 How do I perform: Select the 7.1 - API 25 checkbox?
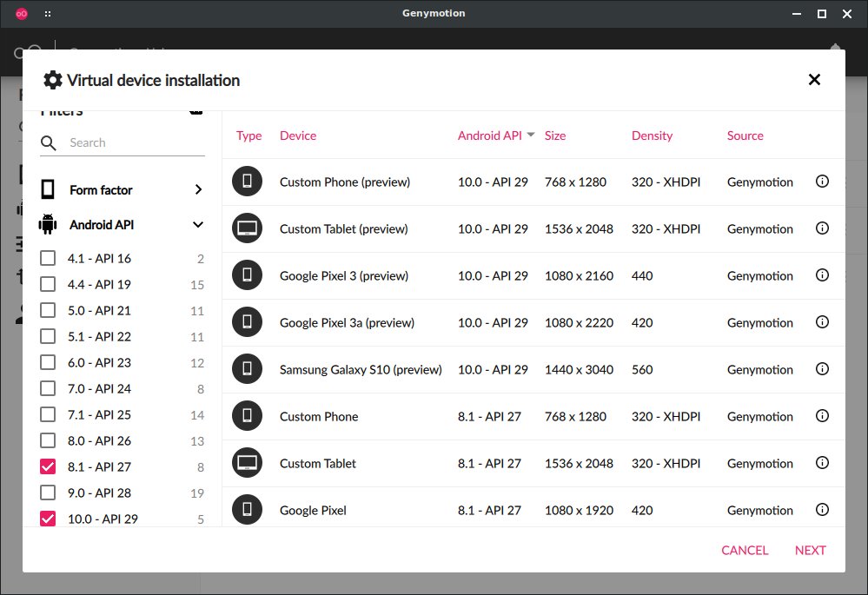(48, 414)
